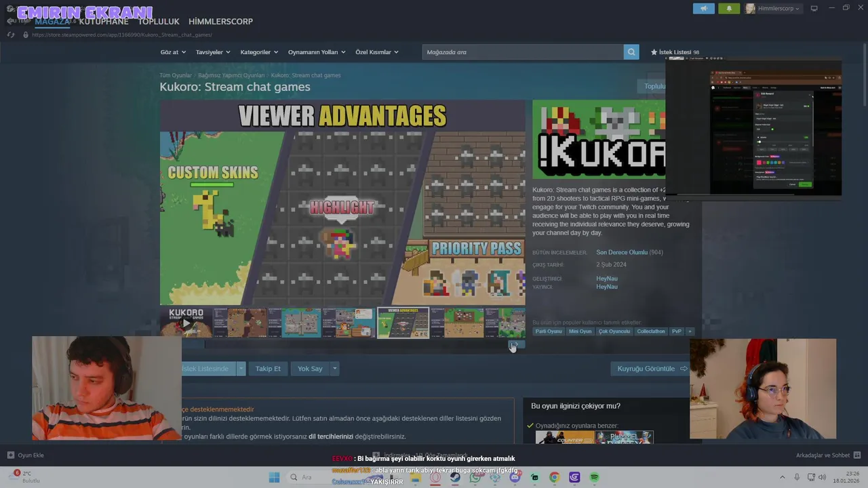Viewport: 868px width, 488px height.
Task: Click the reload arrow beside the URL
Action: [11, 35]
